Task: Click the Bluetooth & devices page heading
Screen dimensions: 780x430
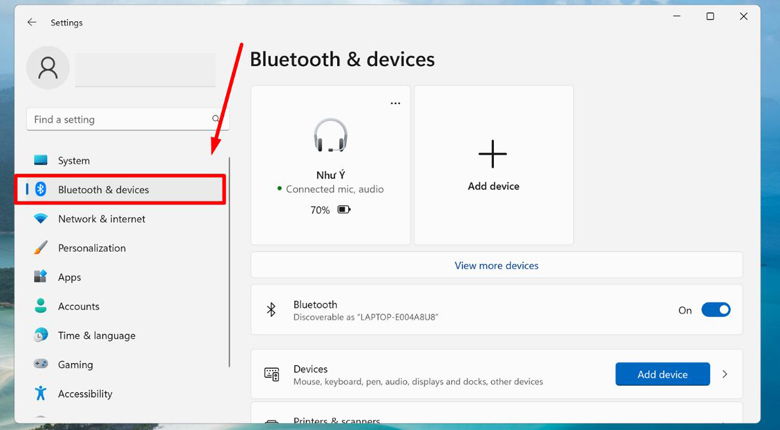Action: pyautogui.click(x=342, y=59)
